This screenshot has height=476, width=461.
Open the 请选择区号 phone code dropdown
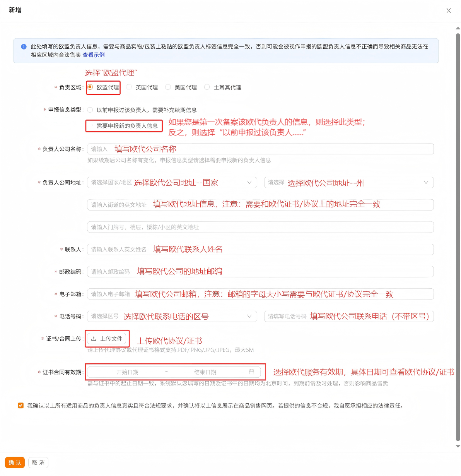coord(172,317)
